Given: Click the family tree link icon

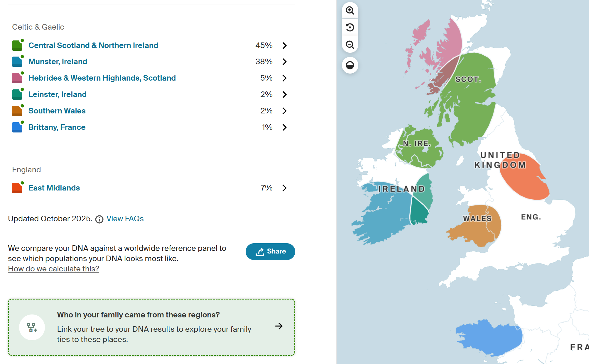Looking at the screenshot, I should [x=32, y=327].
